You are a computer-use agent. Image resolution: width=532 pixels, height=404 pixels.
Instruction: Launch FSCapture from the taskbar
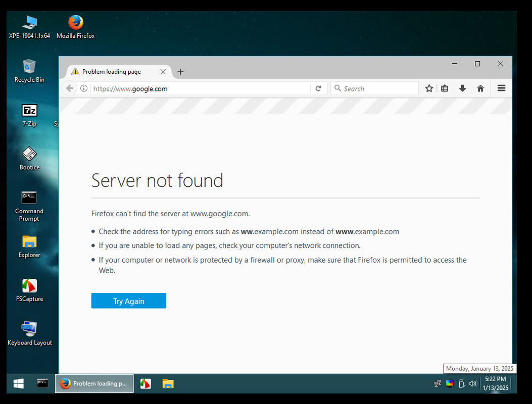click(146, 384)
